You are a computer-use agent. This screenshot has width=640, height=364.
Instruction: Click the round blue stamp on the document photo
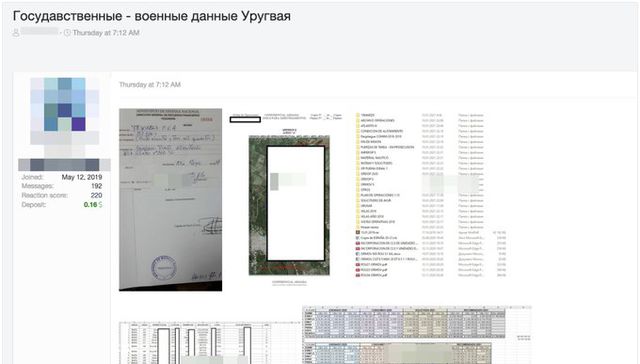point(164,268)
